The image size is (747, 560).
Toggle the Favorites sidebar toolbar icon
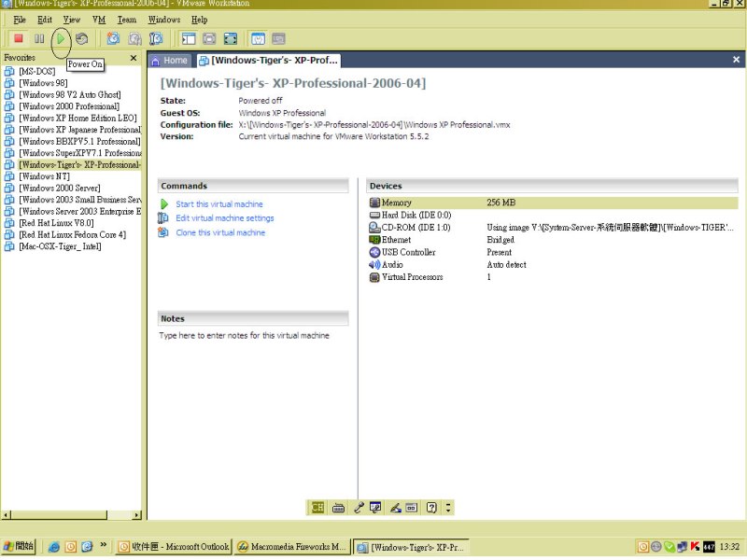coord(189,38)
